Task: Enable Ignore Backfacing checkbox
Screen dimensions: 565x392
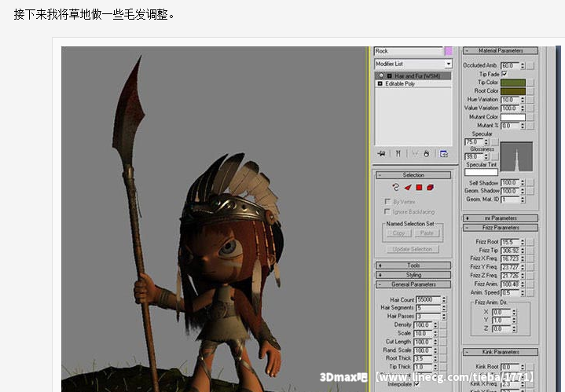Action: [387, 211]
